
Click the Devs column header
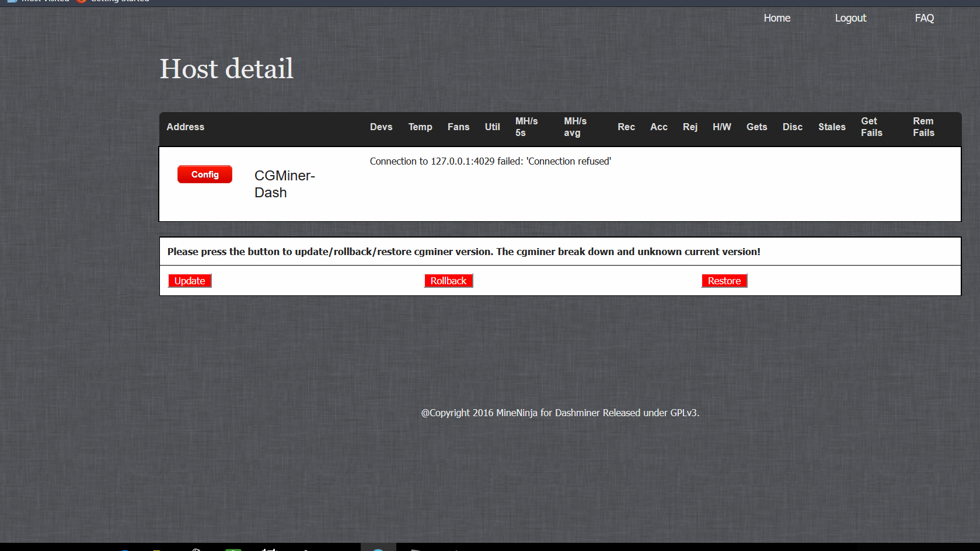pos(381,127)
